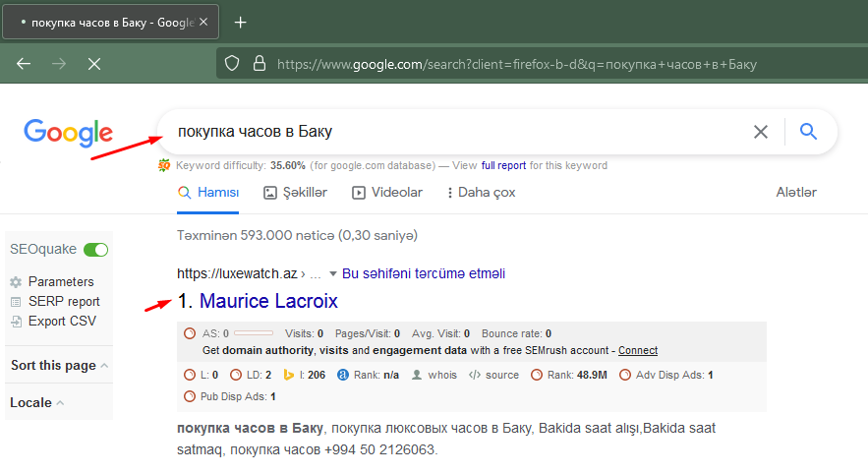Open tracking protection shield icon
Image resolution: width=868 pixels, height=474 pixels.
click(x=232, y=64)
